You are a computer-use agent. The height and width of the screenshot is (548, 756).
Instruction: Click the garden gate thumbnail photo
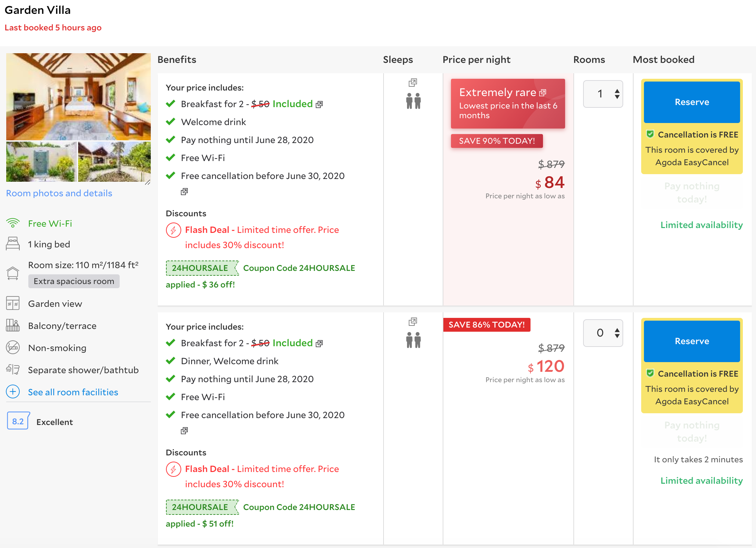point(41,161)
